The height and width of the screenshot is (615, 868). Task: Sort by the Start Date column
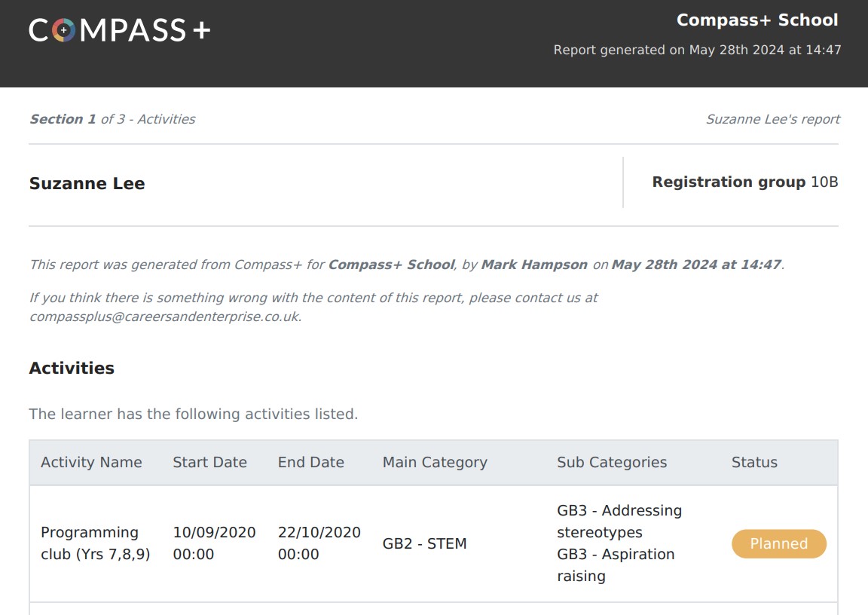click(x=209, y=462)
